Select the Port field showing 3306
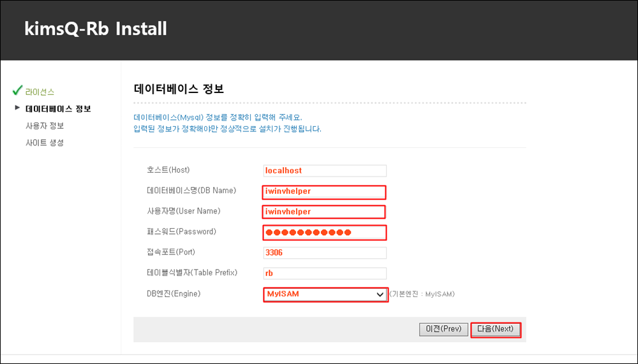This screenshot has height=364, width=638. [325, 252]
